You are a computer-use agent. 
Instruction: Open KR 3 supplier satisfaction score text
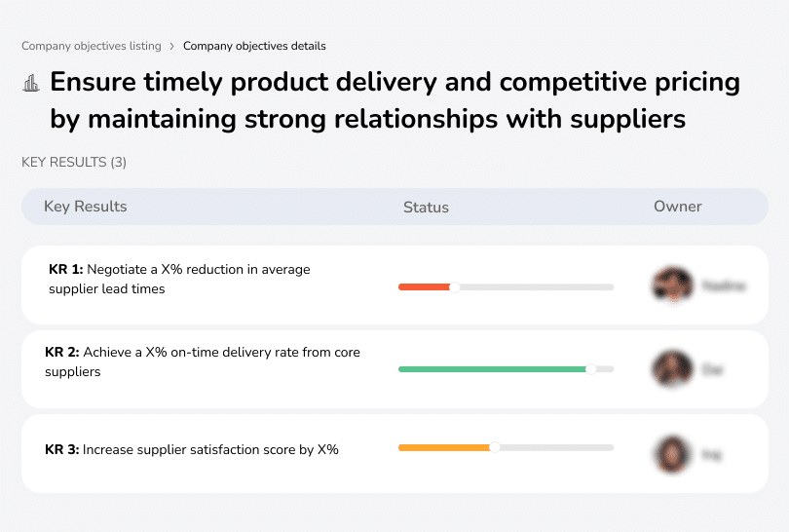point(192,449)
